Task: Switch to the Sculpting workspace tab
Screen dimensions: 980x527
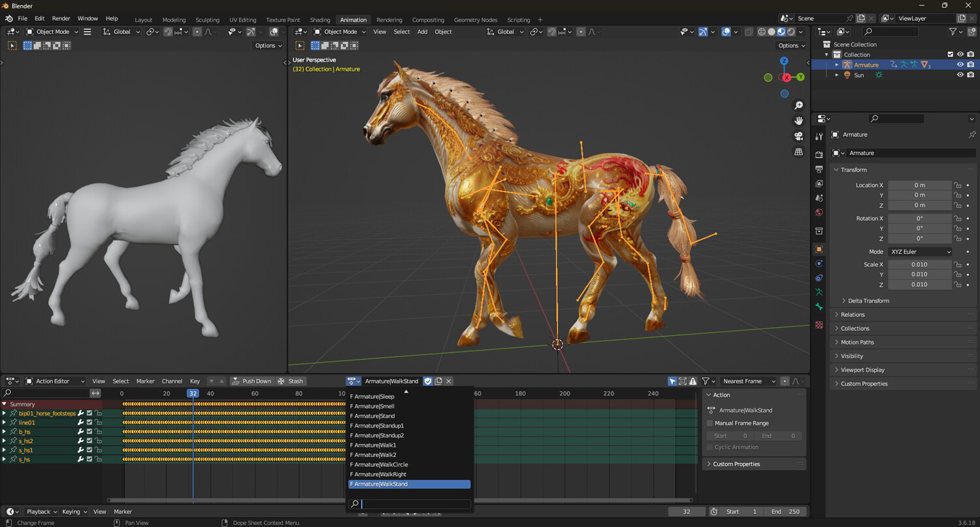Action: (207, 20)
